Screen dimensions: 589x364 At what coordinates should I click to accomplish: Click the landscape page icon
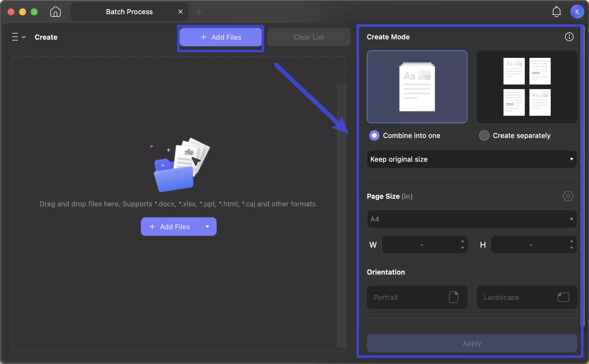(x=563, y=297)
